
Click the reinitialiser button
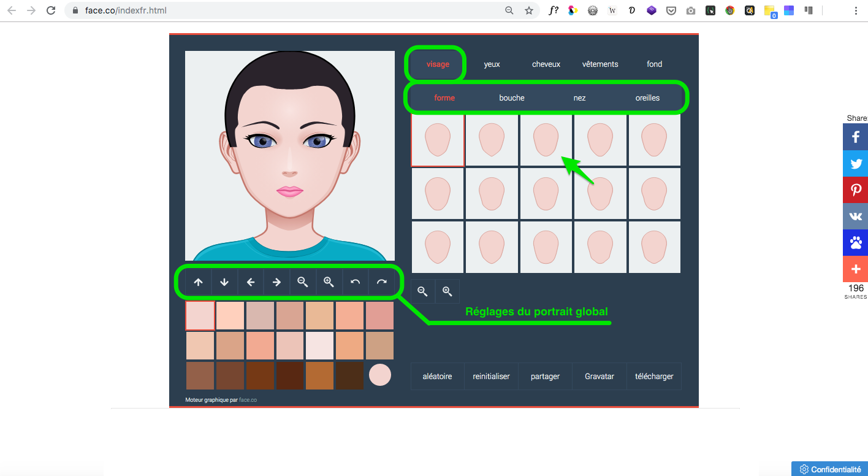(492, 376)
